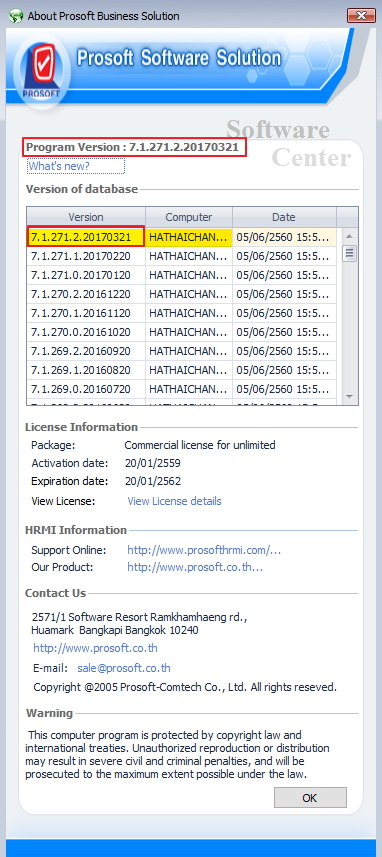Click the database list scroll-down arrow
Viewport: 382px width, 857px height.
(x=350, y=396)
